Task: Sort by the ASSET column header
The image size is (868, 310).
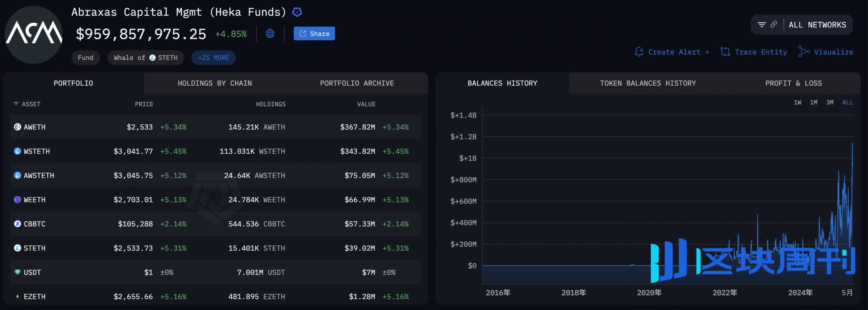Action: (x=31, y=104)
